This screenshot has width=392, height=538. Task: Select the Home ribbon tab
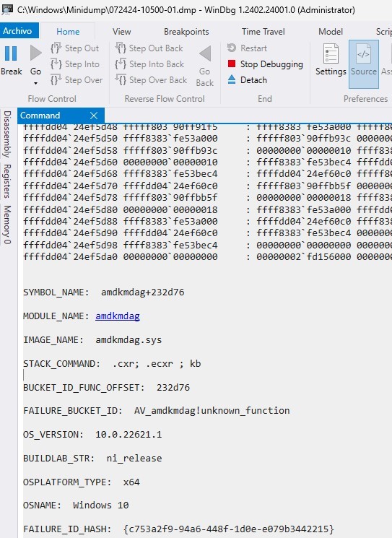pyautogui.click(x=68, y=32)
